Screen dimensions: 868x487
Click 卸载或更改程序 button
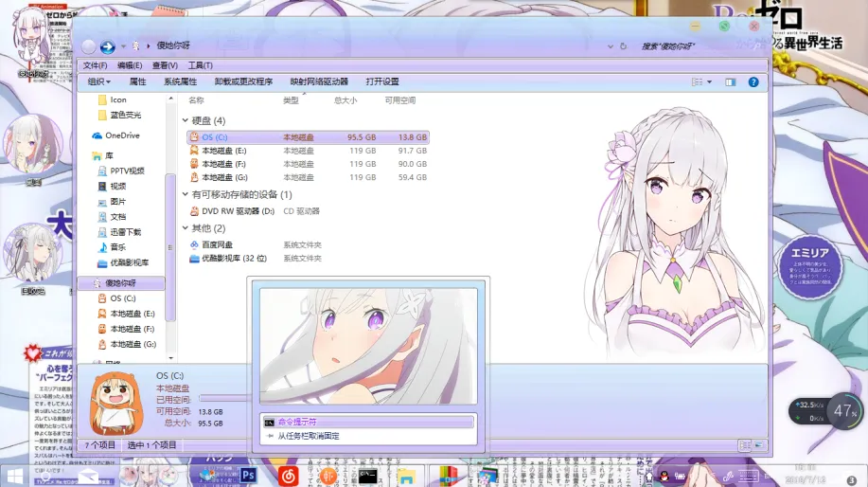243,82
